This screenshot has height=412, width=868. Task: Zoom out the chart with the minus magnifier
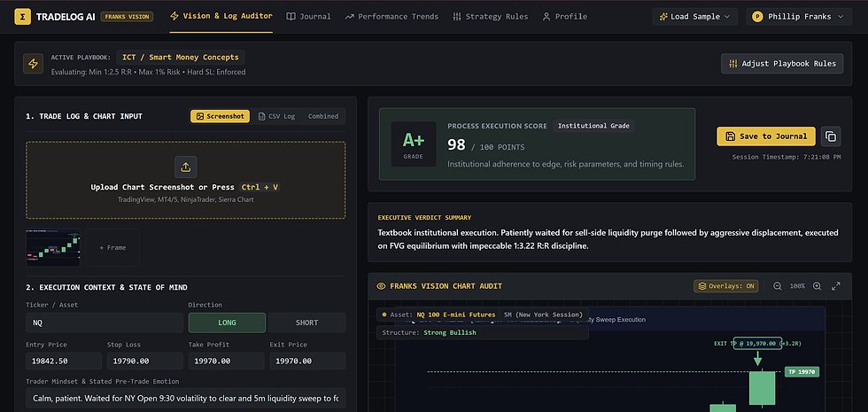click(x=778, y=286)
